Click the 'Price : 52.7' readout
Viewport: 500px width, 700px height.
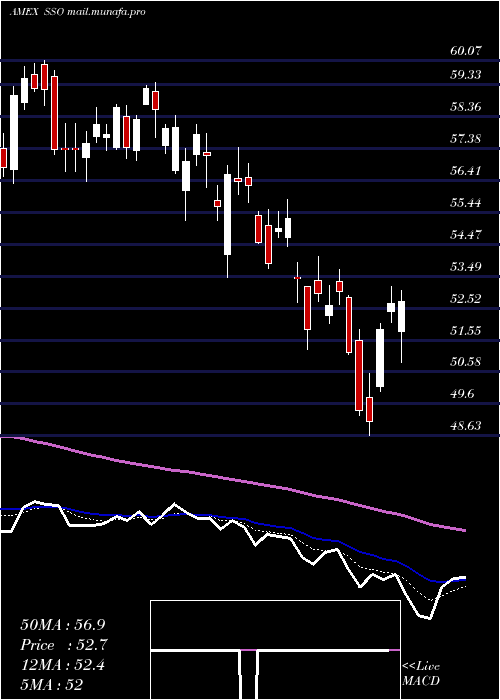[64, 645]
